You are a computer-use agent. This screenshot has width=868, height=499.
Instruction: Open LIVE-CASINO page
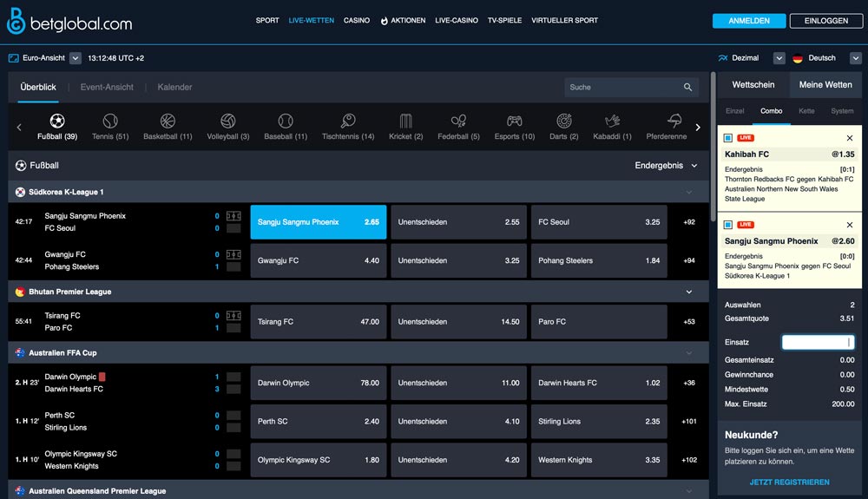[457, 21]
